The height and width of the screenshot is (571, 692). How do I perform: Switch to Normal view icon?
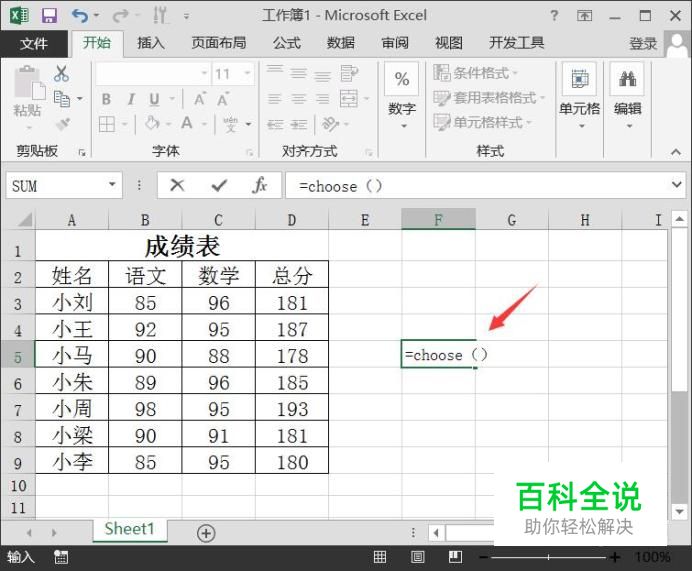[380, 557]
